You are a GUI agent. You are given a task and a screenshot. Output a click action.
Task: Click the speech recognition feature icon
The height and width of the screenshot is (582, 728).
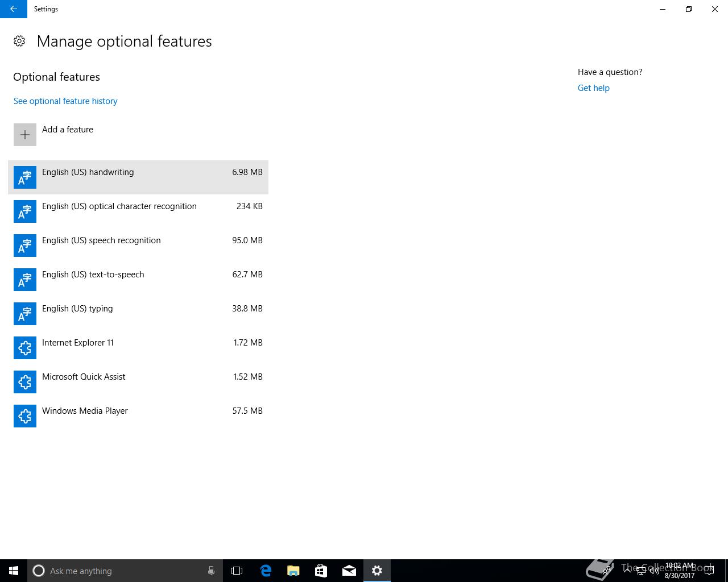tap(25, 246)
